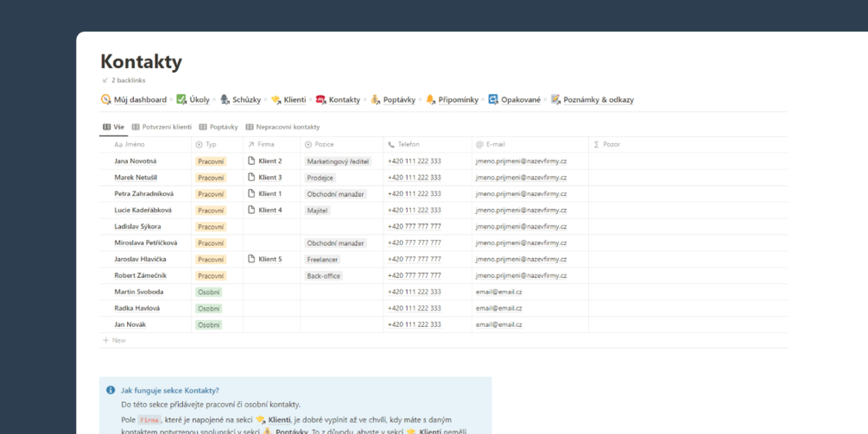The image size is (868, 434).
Task: Open the Poznámky & odkazy page link
Action: [x=599, y=100]
